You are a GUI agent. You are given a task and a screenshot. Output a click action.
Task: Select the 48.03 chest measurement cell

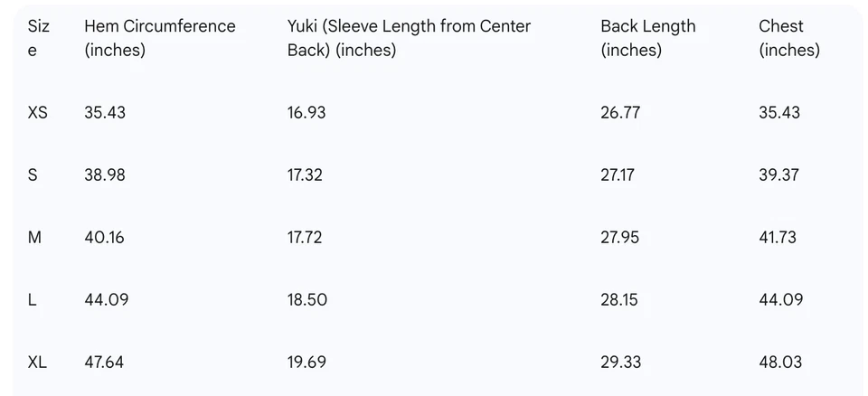[780, 363]
